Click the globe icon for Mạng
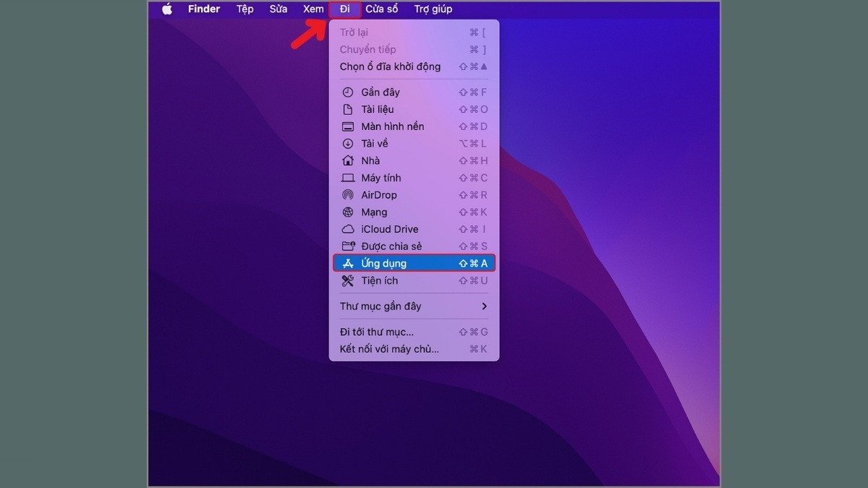Viewport: 868px width, 488px height. pyautogui.click(x=347, y=212)
